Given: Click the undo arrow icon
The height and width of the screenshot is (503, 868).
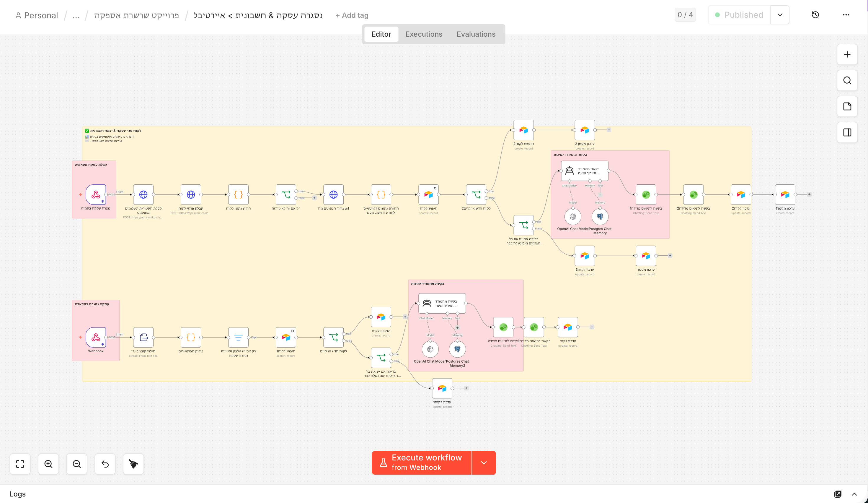Looking at the screenshot, I should (105, 464).
